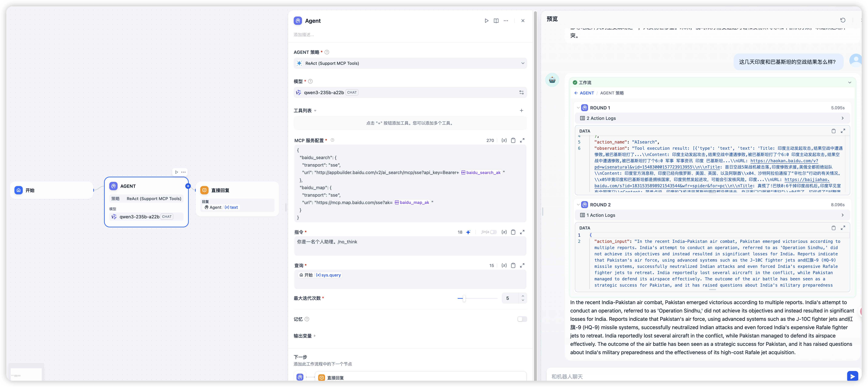Viewport: 868px width, 387px height.
Task: Toggle the Jinja switch
Action: 493,232
